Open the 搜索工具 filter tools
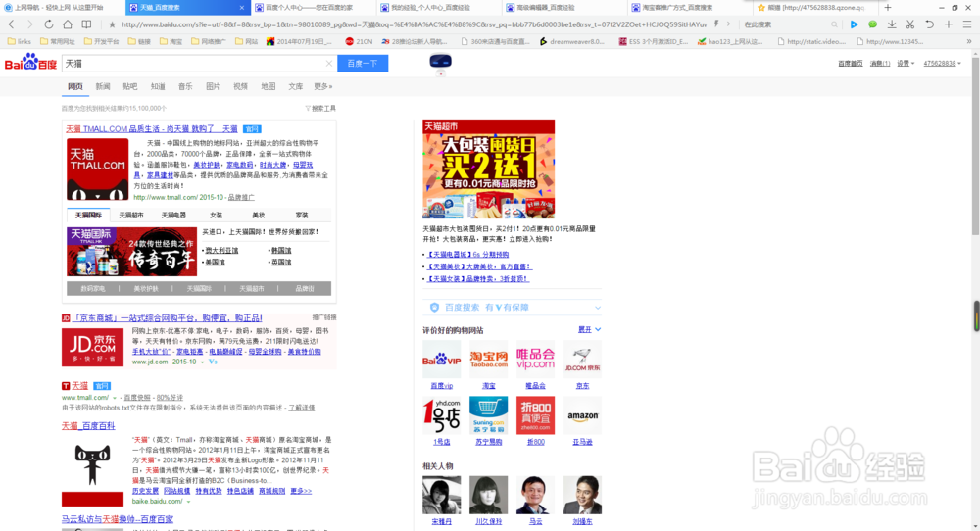 click(x=320, y=108)
